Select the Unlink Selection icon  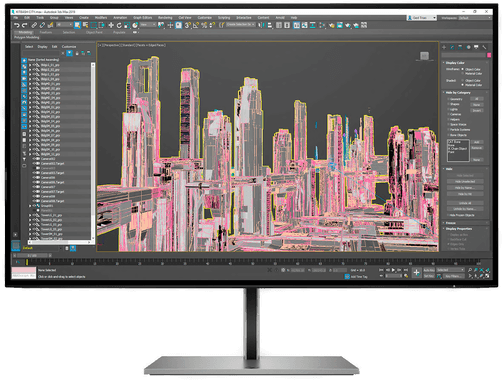pyautogui.click(x=42, y=25)
